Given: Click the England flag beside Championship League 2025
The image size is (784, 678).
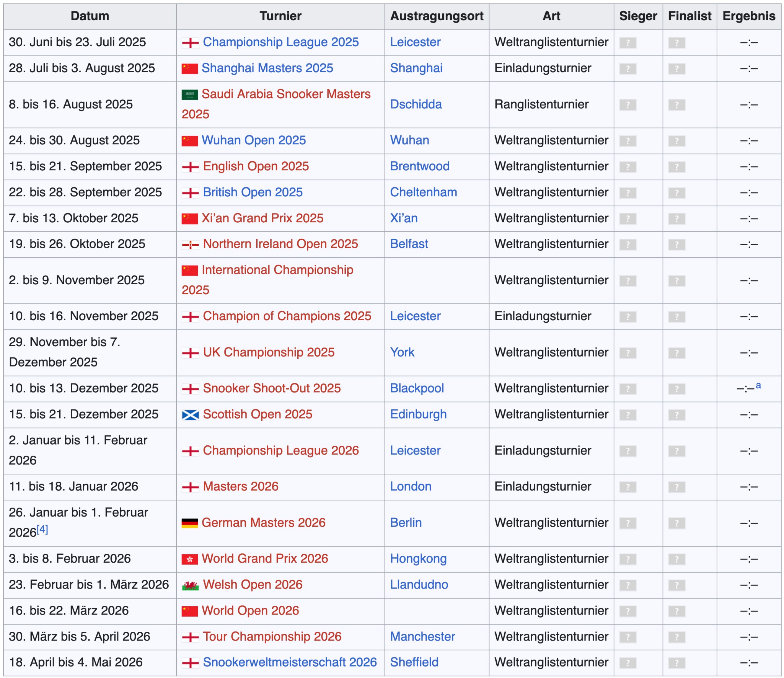Looking at the screenshot, I should (190, 43).
